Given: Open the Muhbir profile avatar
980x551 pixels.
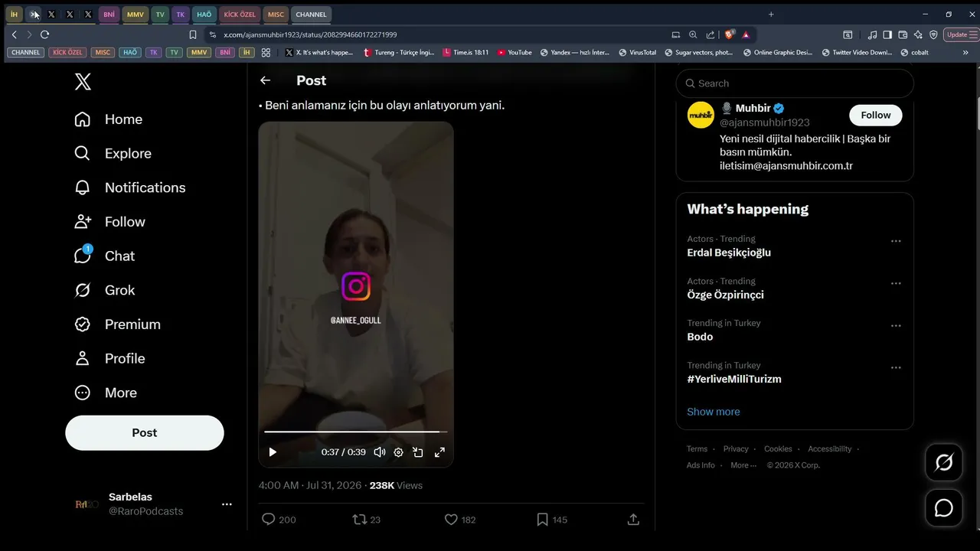Looking at the screenshot, I should (x=701, y=115).
